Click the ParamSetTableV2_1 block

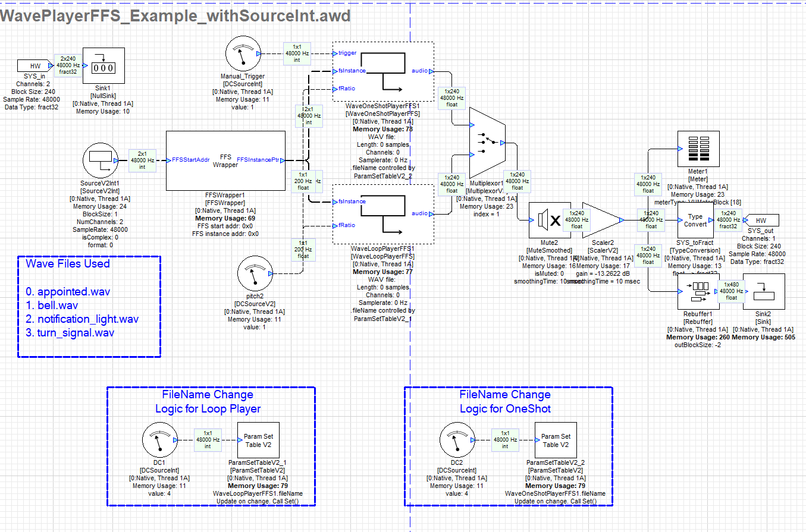(x=258, y=440)
